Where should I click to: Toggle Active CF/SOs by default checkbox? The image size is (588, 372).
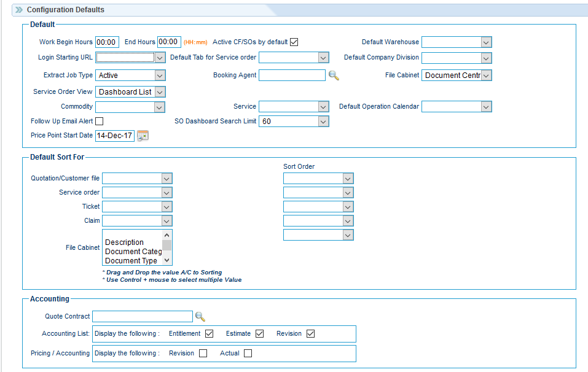(x=294, y=42)
